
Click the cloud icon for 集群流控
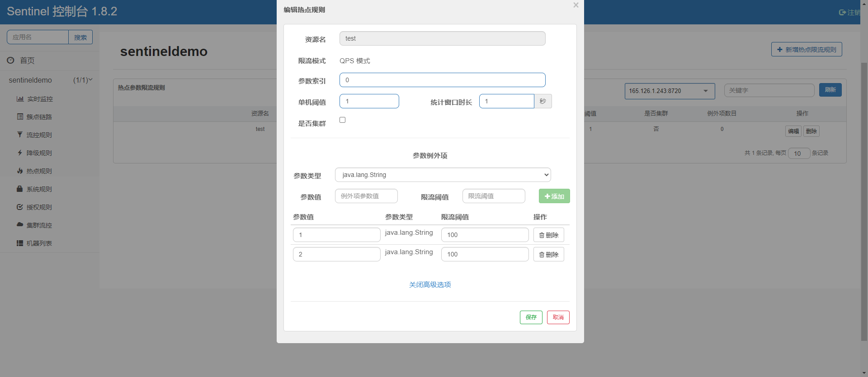pos(20,224)
